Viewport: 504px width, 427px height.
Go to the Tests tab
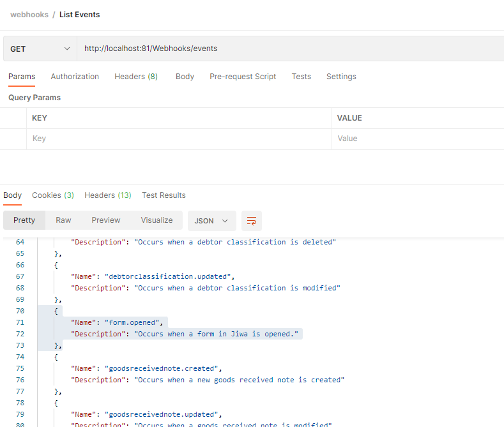click(301, 77)
